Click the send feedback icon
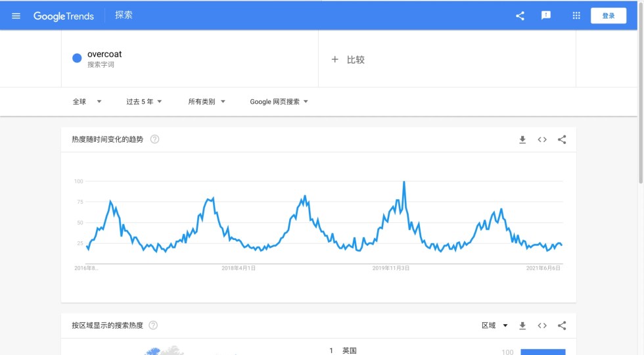This screenshot has width=644, height=355. [545, 16]
